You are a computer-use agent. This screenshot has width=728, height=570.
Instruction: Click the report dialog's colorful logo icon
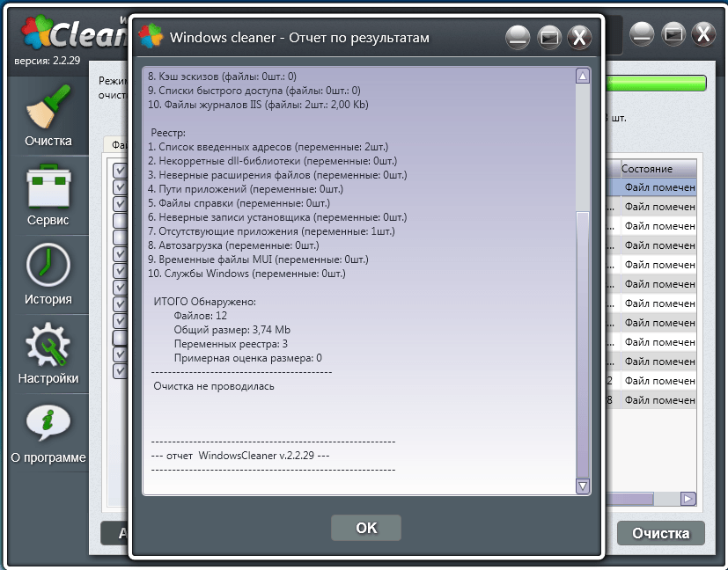click(x=151, y=36)
